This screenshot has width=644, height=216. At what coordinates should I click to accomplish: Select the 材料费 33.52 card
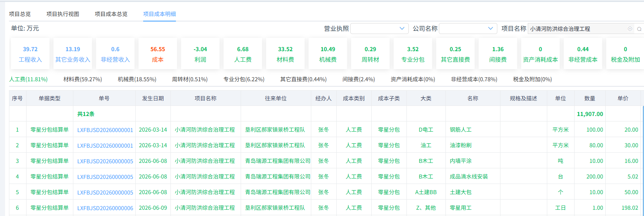tap(285, 54)
